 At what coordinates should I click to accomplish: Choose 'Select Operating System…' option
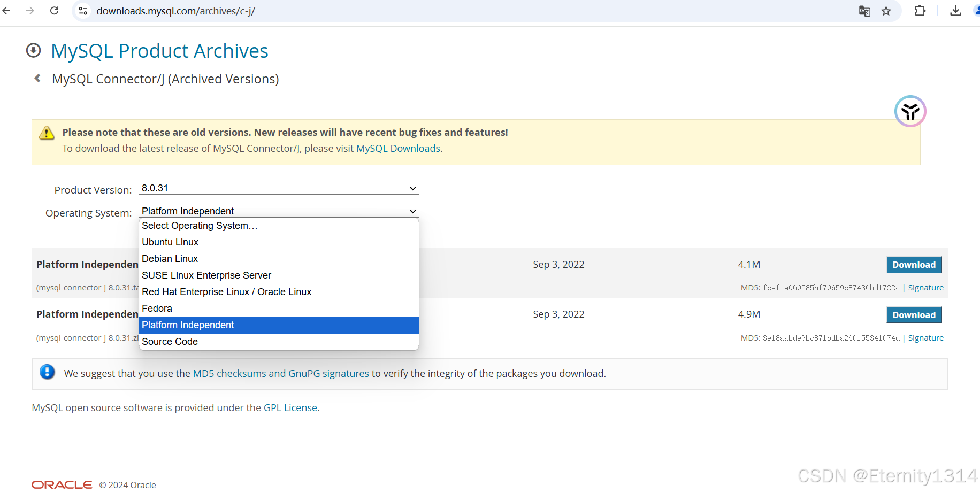(279, 226)
